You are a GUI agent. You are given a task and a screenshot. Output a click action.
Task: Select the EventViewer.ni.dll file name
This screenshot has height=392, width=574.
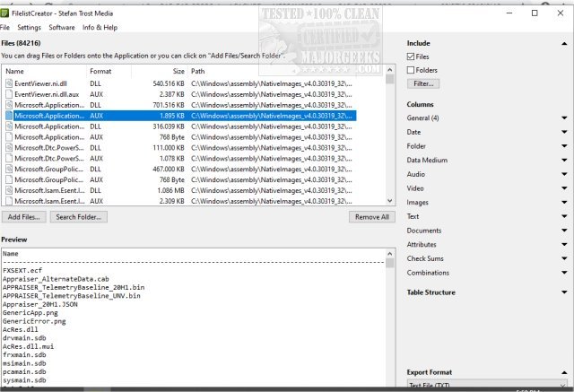click(40, 83)
